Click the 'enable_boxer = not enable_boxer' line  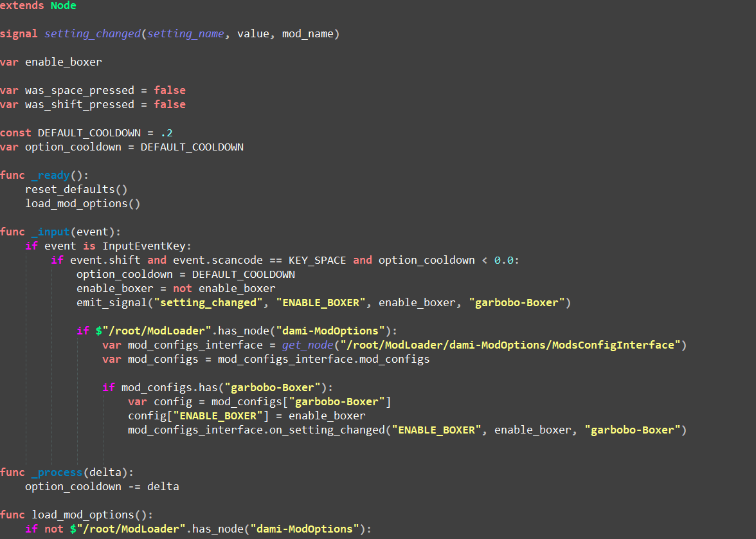(x=176, y=289)
